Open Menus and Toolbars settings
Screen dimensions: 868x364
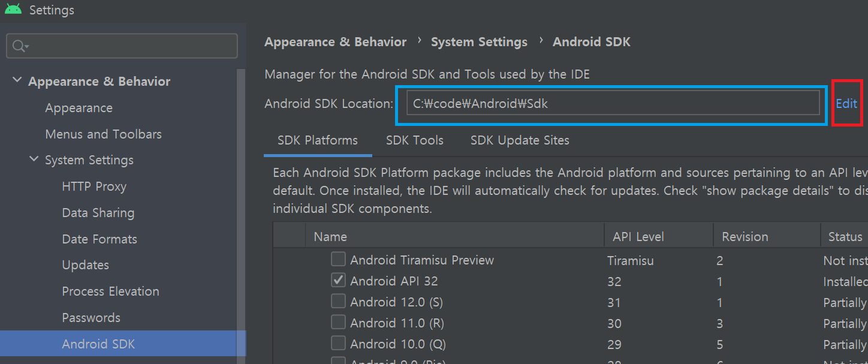pos(103,134)
